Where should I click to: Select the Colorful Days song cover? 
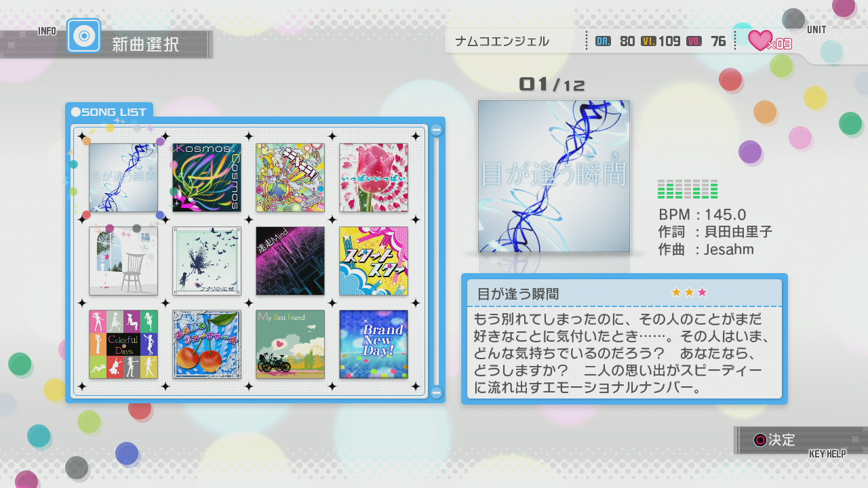[x=123, y=344]
